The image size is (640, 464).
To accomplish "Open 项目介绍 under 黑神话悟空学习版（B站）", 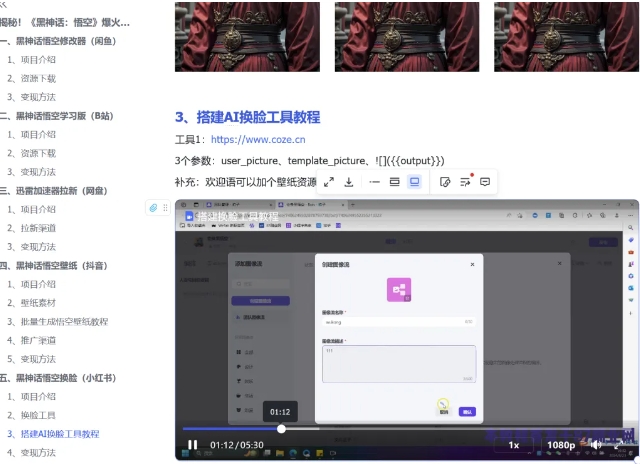I will [x=31, y=135].
